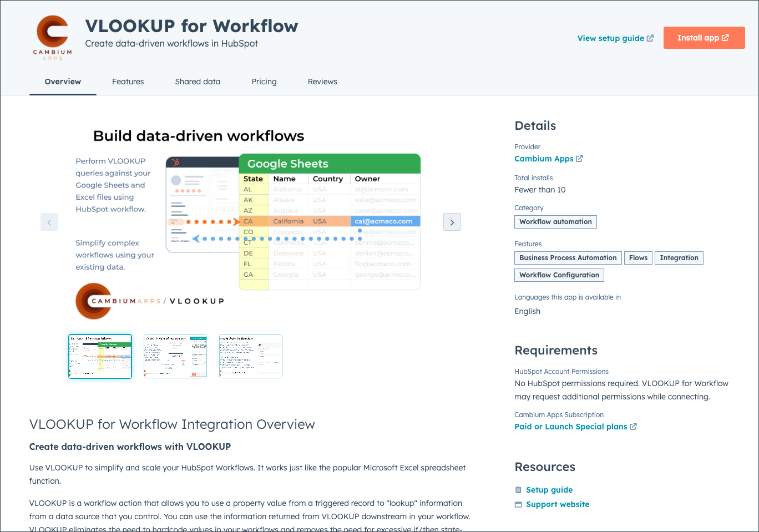Click the main Google Sheets preview image

pos(251,222)
